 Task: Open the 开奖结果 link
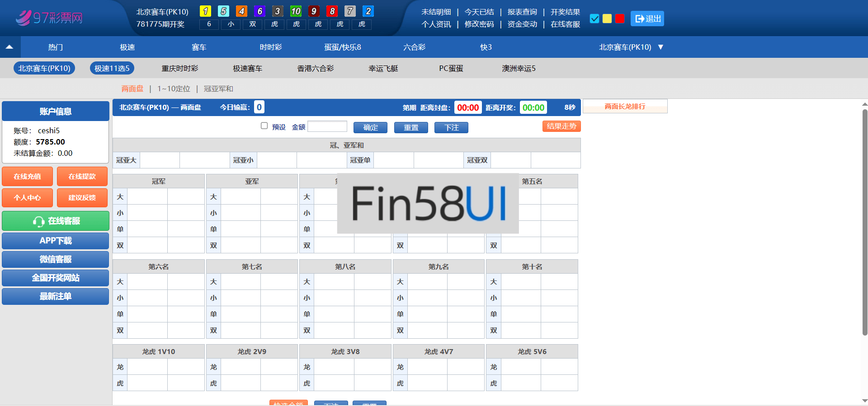coord(565,12)
